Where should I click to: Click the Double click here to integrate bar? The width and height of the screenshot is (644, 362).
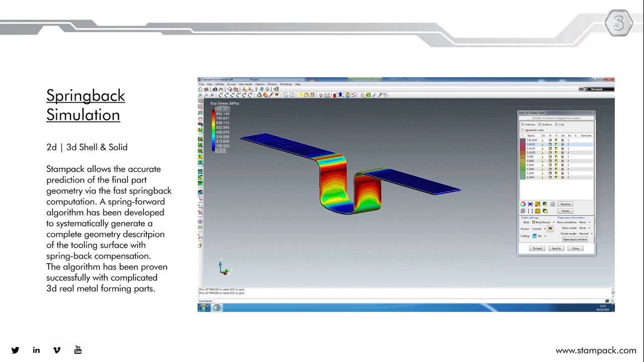[556, 118]
